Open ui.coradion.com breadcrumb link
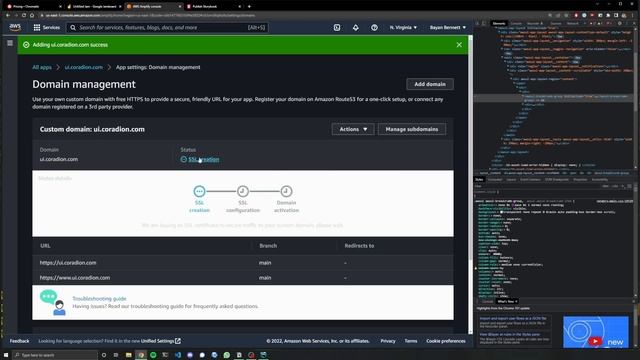This screenshot has height=360, width=640. click(x=84, y=67)
